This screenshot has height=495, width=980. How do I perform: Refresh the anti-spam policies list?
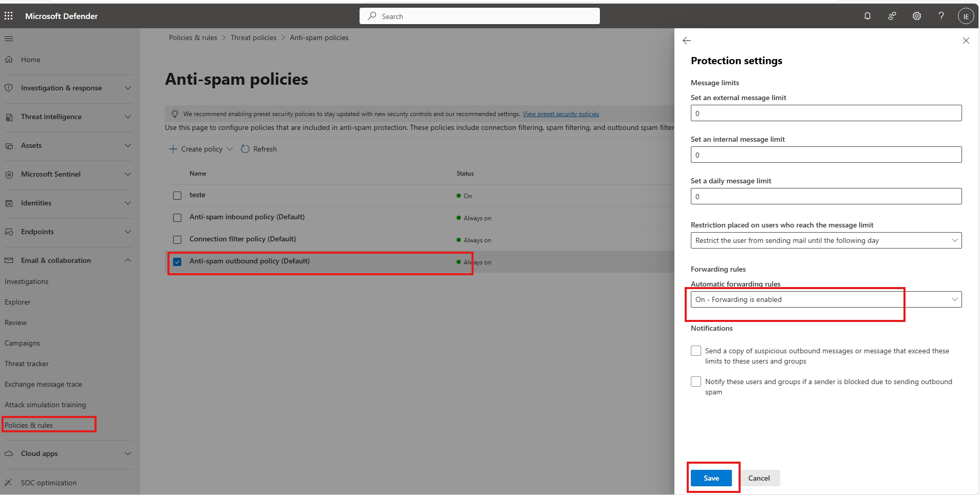(259, 149)
